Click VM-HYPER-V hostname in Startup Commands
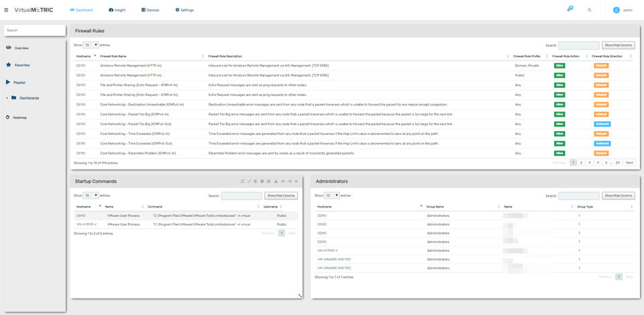Screen dimensions: 644x315 87,224
